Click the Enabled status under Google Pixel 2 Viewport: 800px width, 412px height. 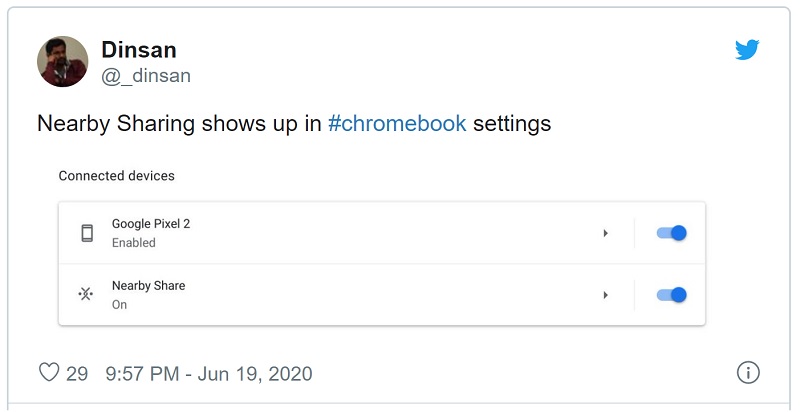click(x=133, y=243)
